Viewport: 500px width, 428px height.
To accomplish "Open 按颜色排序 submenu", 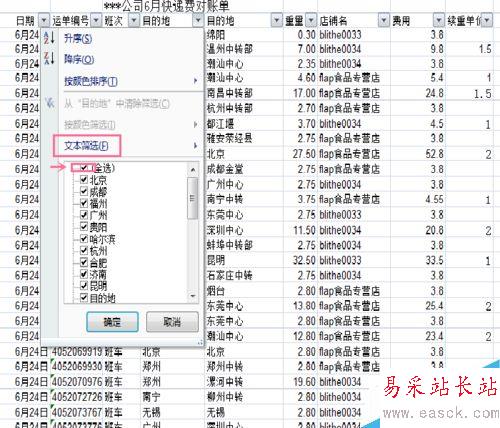I will point(91,81).
